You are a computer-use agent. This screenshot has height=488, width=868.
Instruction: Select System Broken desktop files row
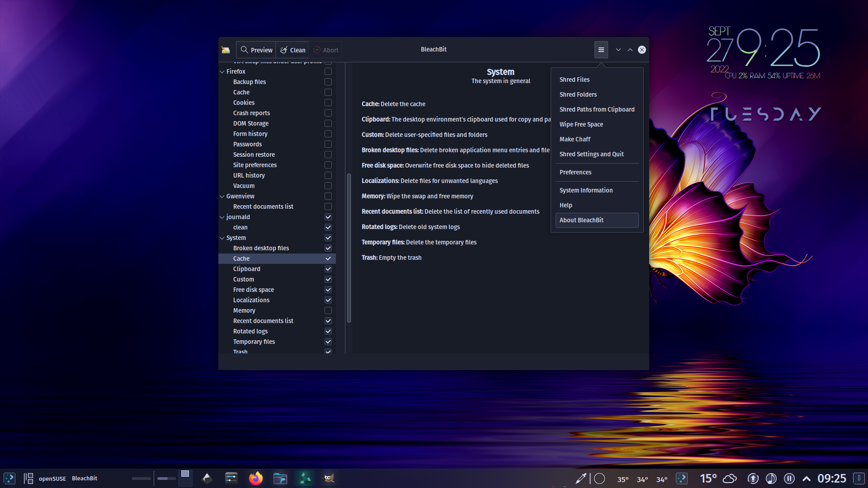tap(277, 248)
